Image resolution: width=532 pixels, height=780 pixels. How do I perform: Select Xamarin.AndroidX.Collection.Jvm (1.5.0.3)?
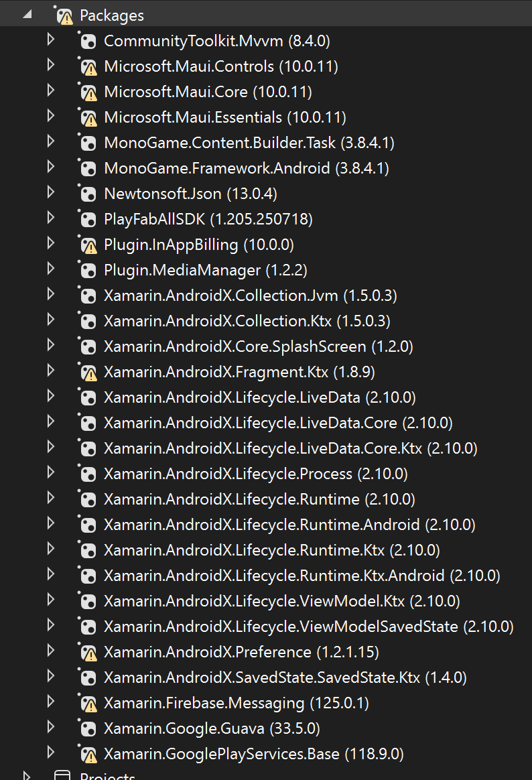pyautogui.click(x=250, y=296)
